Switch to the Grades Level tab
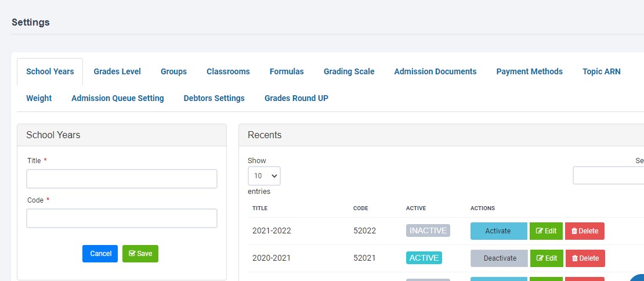The width and height of the screenshot is (644, 281). click(x=117, y=71)
